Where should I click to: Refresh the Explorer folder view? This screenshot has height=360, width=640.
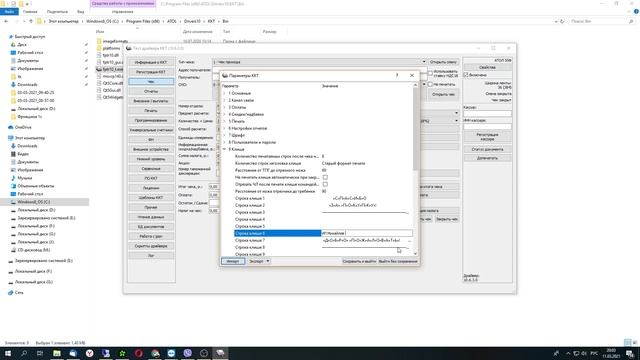(x=562, y=21)
